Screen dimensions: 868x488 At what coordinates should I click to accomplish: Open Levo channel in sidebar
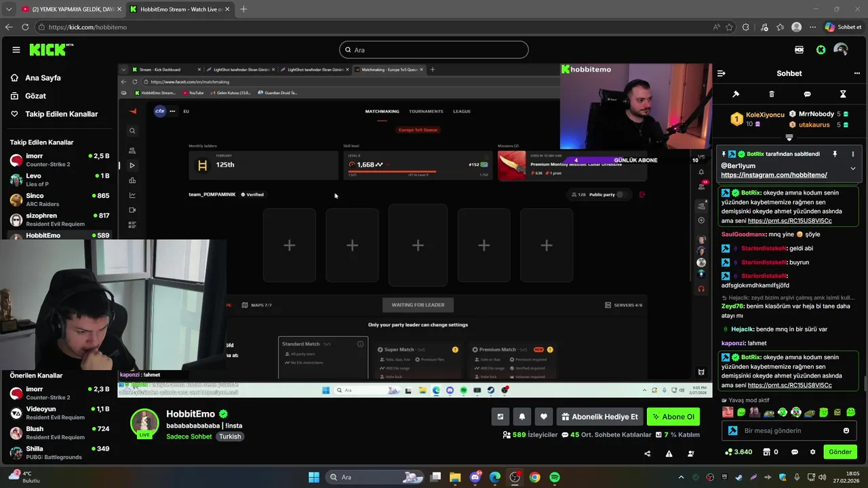(60, 180)
